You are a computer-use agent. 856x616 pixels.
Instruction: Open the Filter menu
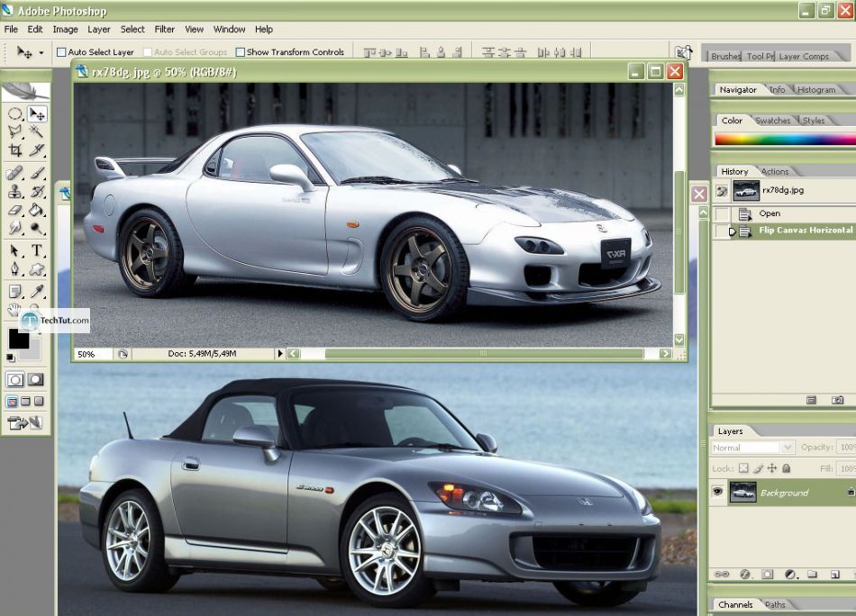pos(164,30)
